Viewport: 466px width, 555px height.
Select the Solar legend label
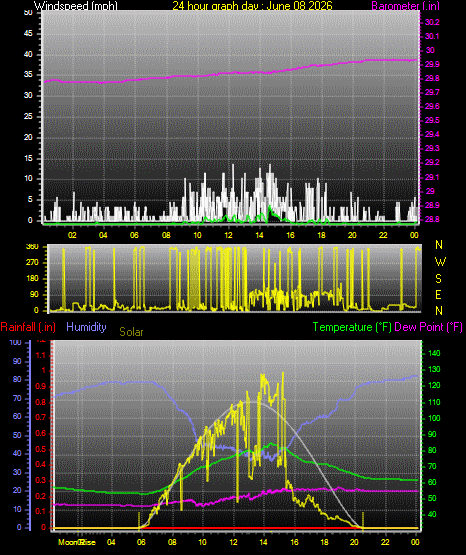131,332
